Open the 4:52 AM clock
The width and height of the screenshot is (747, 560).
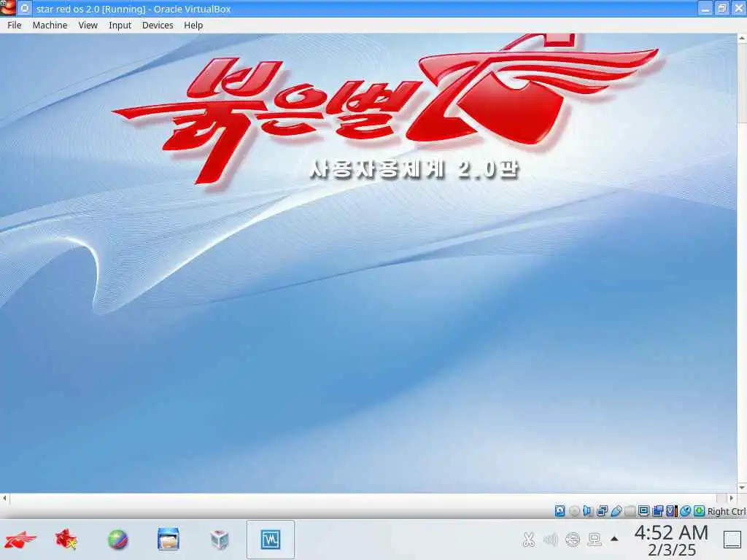pyautogui.click(x=672, y=540)
